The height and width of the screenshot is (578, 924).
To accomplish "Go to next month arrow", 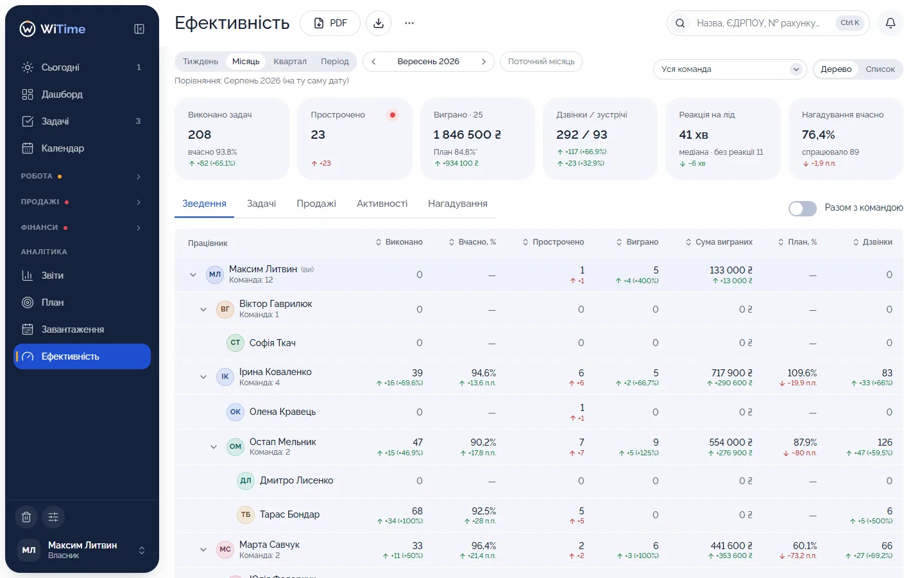I will [483, 62].
